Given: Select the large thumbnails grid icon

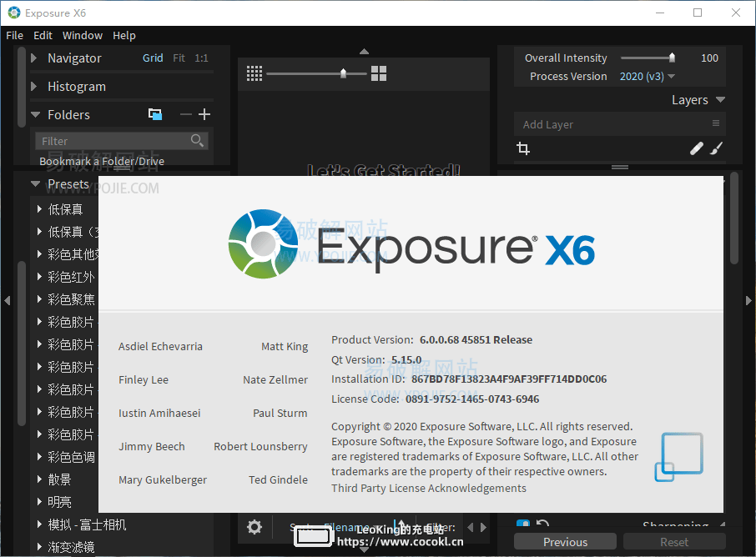Looking at the screenshot, I should tap(379, 73).
